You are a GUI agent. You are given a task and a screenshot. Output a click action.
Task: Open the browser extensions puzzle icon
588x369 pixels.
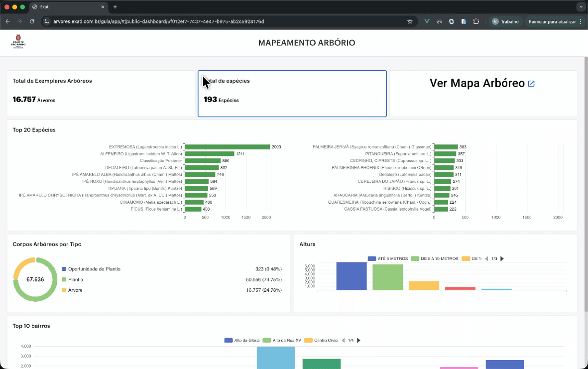[476, 22]
